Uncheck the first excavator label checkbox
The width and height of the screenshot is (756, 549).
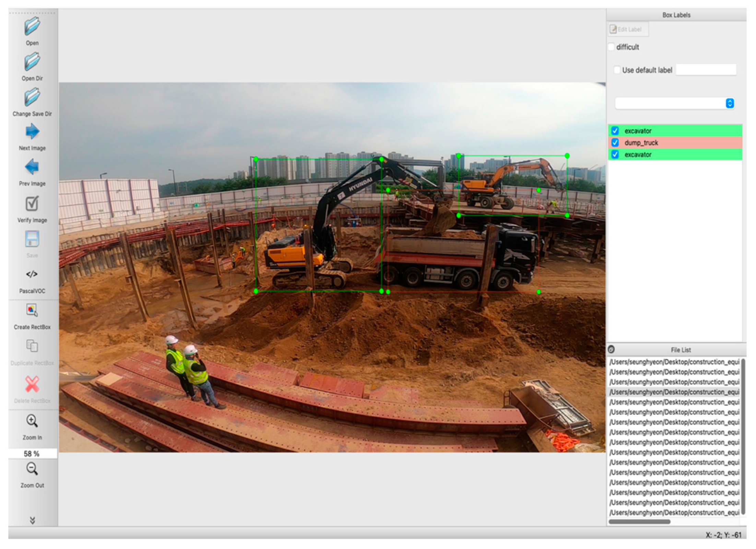tap(615, 131)
